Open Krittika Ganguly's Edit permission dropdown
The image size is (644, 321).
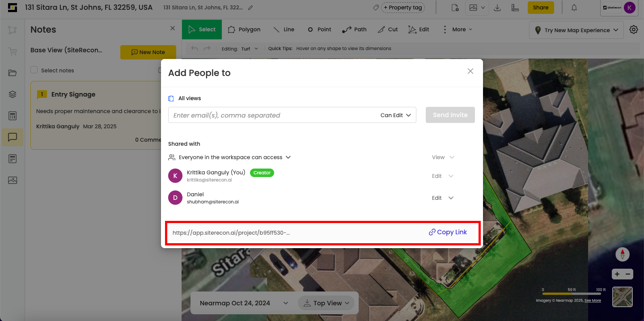[x=443, y=176]
